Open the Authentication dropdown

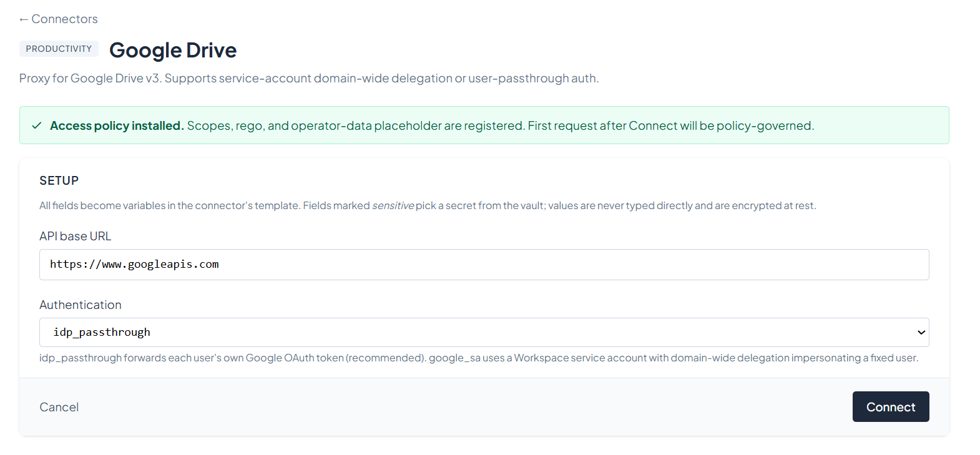pos(484,332)
